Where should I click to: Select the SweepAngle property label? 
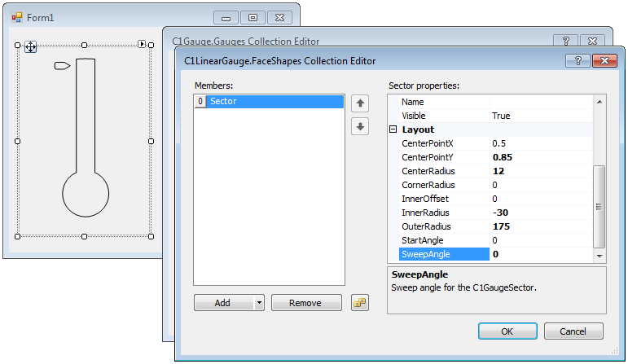pos(444,254)
